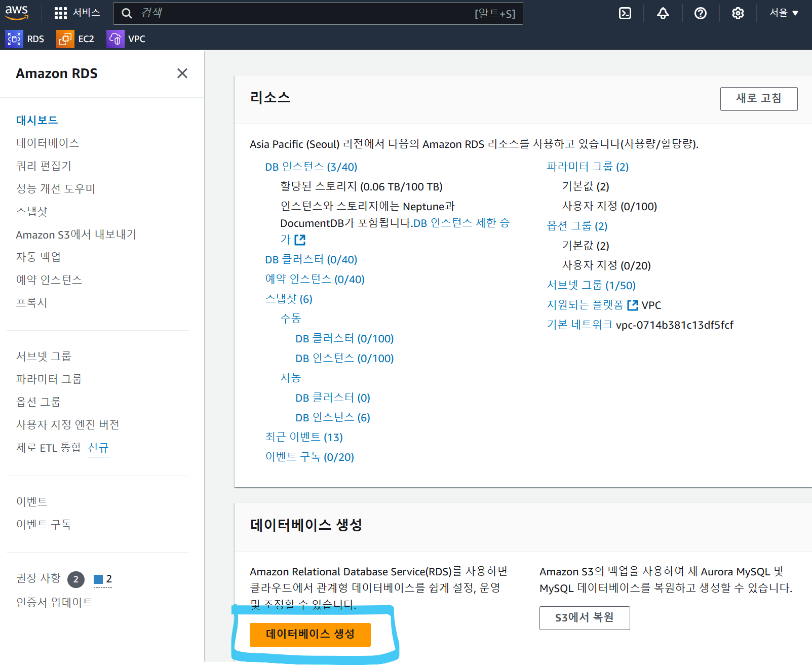Click the 새로 고침 refresh button

(x=759, y=99)
